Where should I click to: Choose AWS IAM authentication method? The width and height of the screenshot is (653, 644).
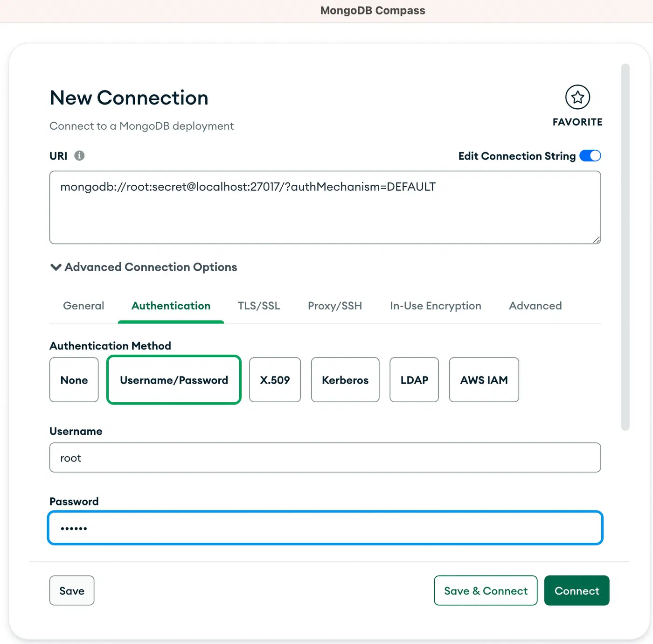[x=484, y=380]
